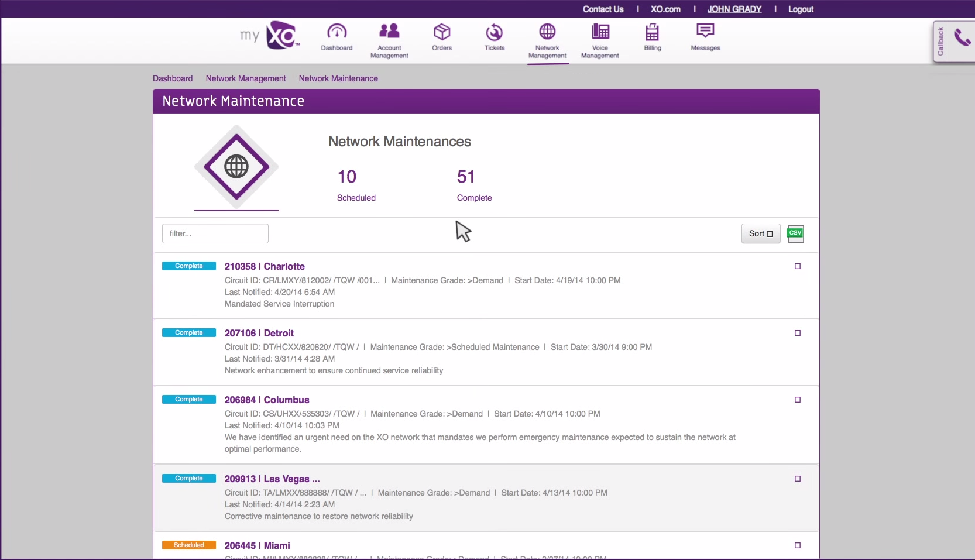This screenshot has width=975, height=560.
Task: Click Complete badge on Charlotte row
Action: click(189, 266)
